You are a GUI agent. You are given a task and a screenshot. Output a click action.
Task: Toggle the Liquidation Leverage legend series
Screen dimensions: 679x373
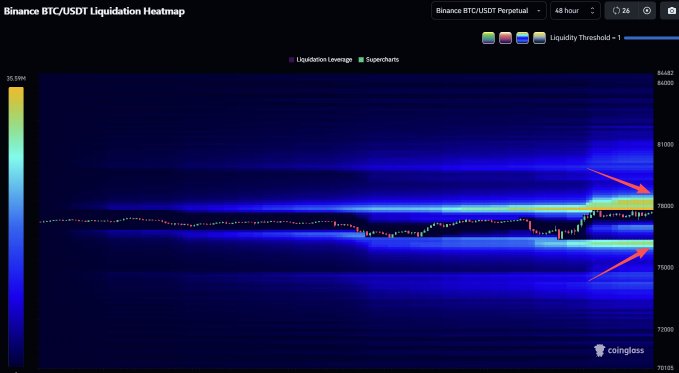(x=320, y=60)
